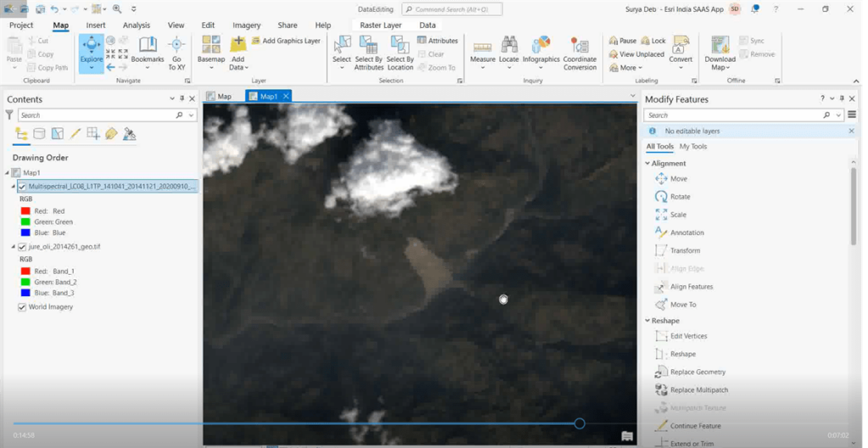Open the More labeling dropdown
Screen dimensions: 868x448
click(x=626, y=68)
